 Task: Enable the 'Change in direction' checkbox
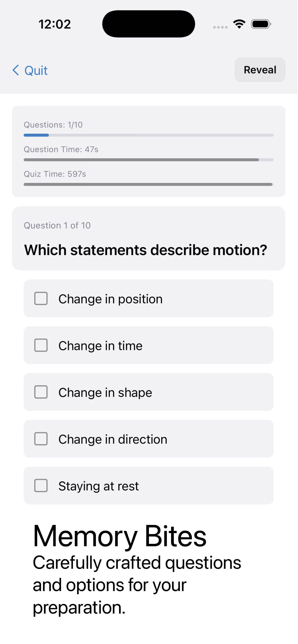pos(41,439)
